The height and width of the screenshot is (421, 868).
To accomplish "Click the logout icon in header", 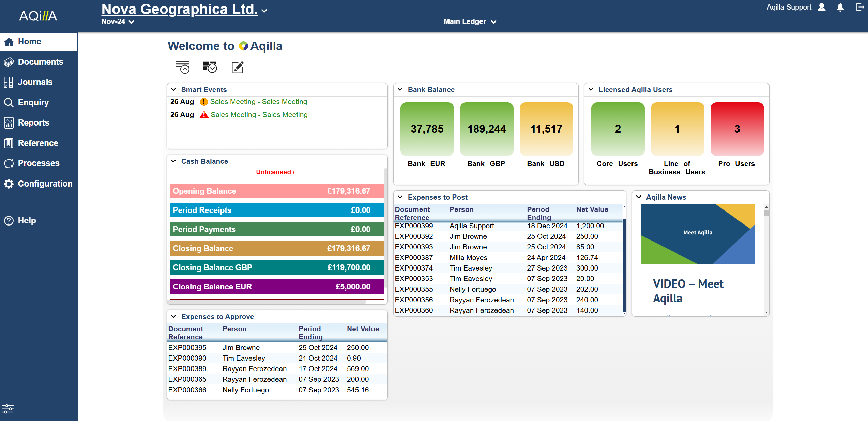I will pos(860,7).
